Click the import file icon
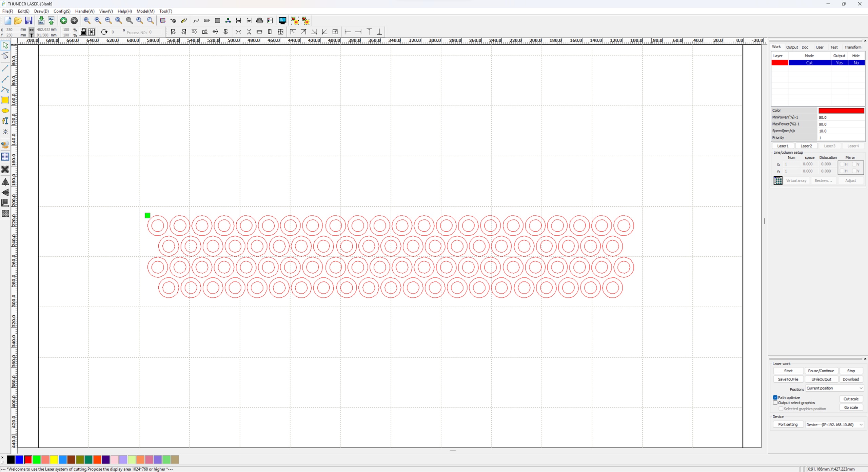Viewport: 868px width, 472px height. [41, 21]
